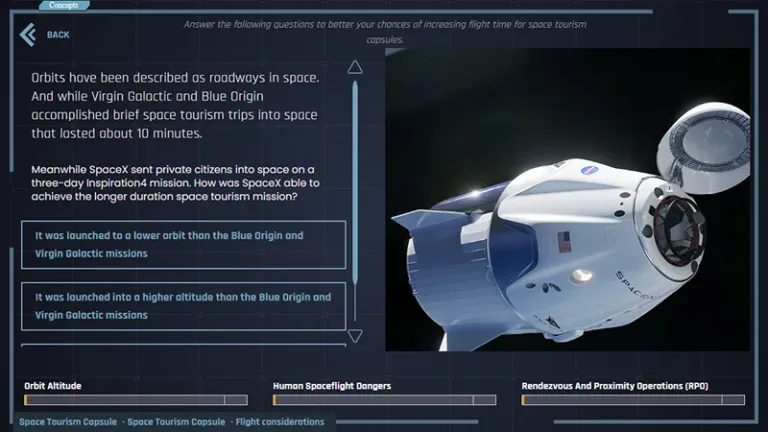Click the Rendezvous And Proximity Operations progress bar
The image size is (768, 432).
coord(633,400)
